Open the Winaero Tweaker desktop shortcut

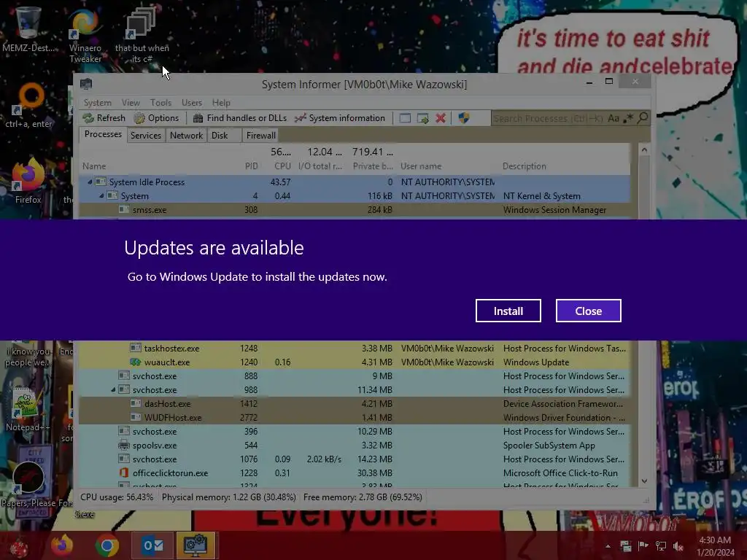tap(85, 34)
